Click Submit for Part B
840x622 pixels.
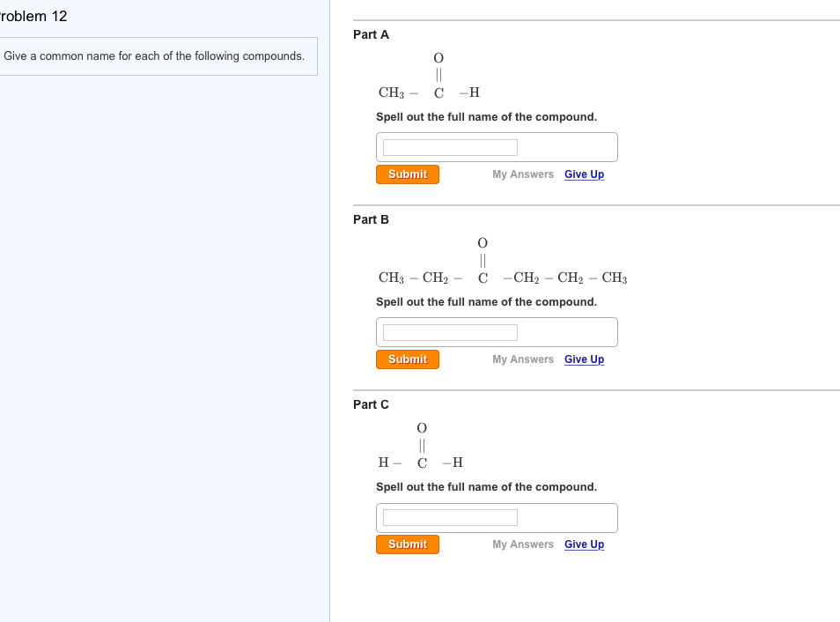tap(407, 359)
